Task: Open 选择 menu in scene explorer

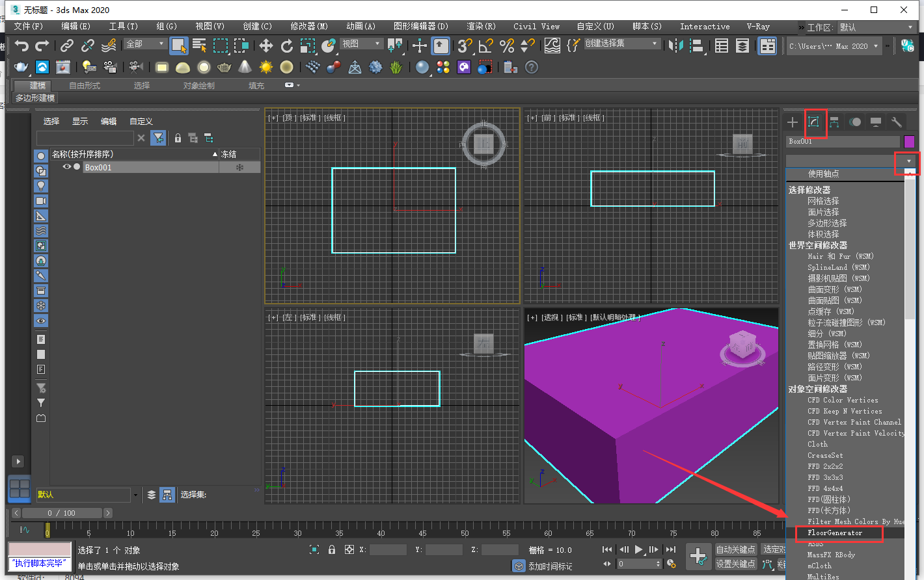Action: tap(51, 122)
